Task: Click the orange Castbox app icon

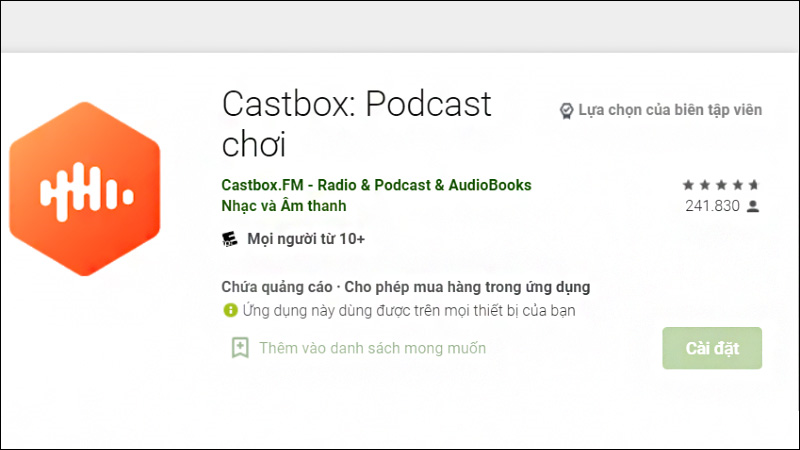Action: (x=85, y=189)
